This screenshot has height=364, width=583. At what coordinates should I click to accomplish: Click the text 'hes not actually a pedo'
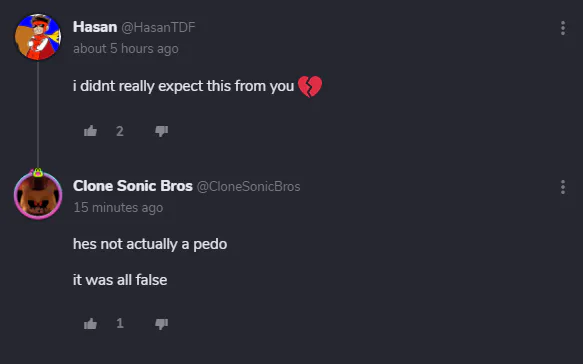point(150,244)
